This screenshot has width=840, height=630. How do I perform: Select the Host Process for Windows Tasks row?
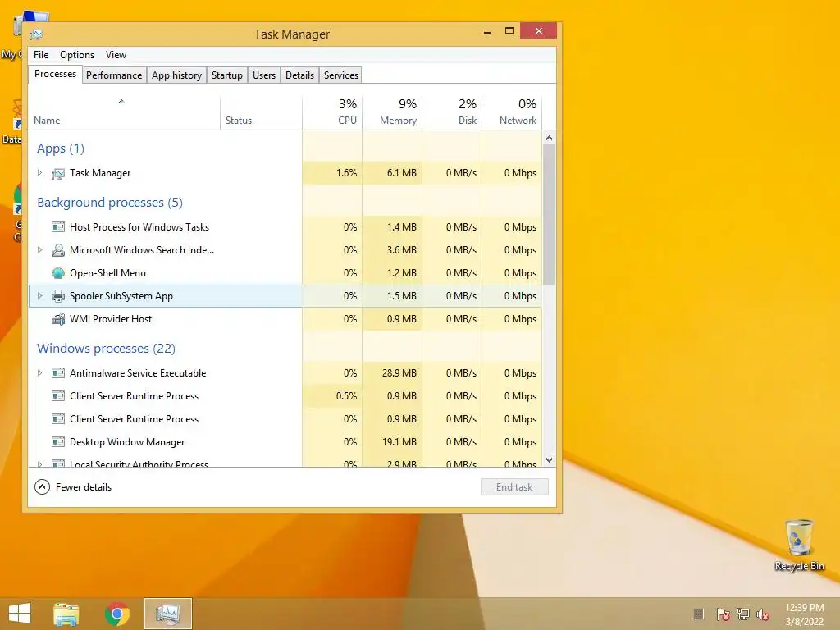coord(285,227)
